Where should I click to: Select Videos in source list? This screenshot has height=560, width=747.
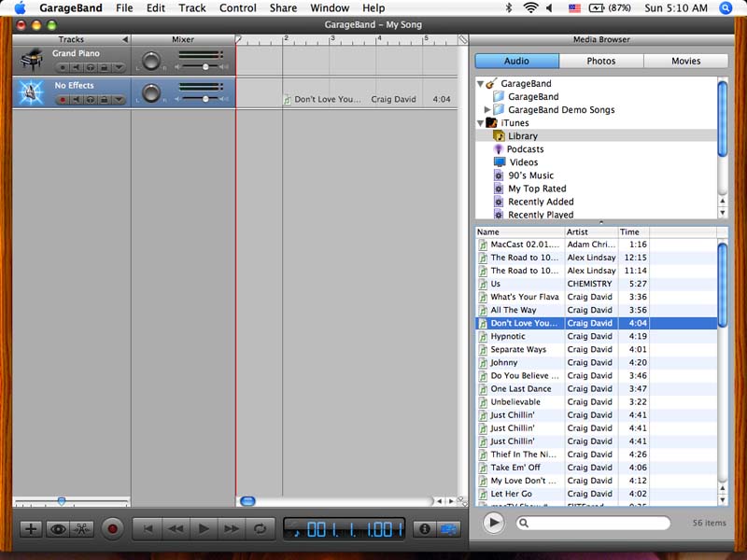click(524, 162)
